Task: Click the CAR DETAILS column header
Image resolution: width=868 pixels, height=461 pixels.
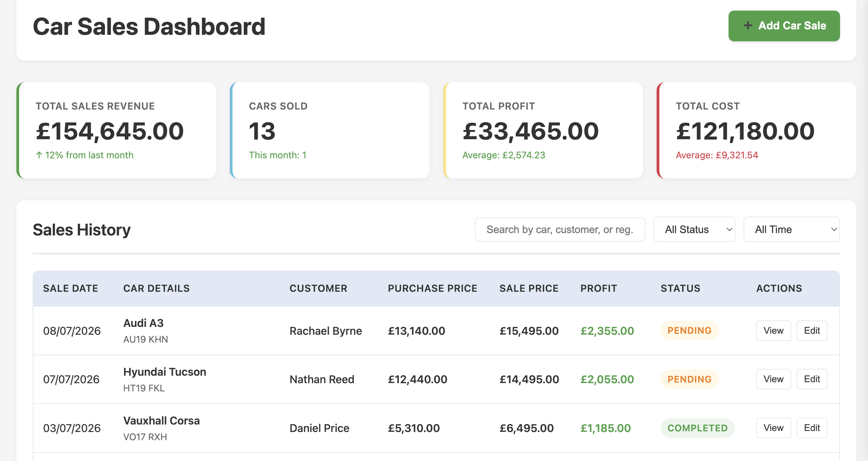Action: click(156, 288)
